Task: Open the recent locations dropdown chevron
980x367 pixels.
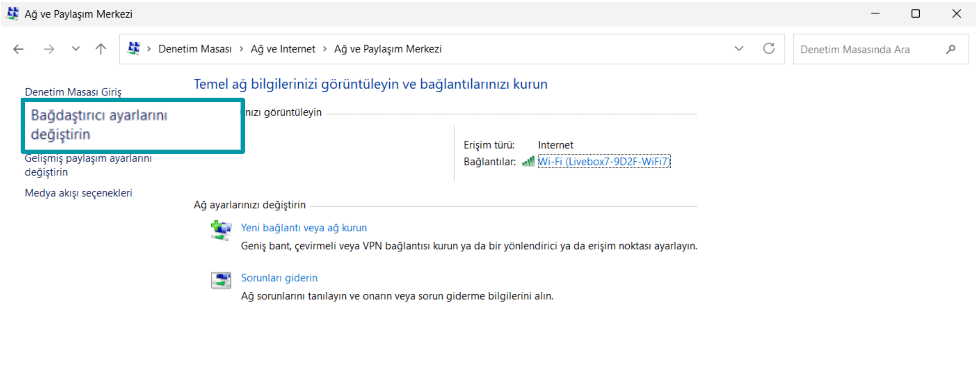Action: [75, 49]
